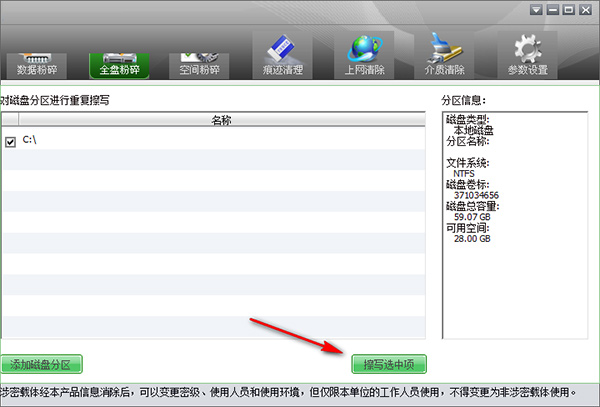Open 参数设置 settings gear icon
The image size is (600, 407).
527,55
